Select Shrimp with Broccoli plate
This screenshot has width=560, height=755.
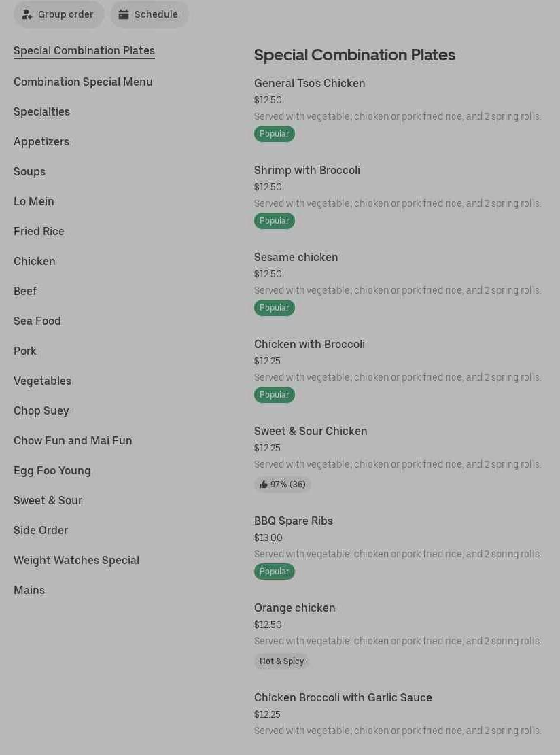coord(307,170)
